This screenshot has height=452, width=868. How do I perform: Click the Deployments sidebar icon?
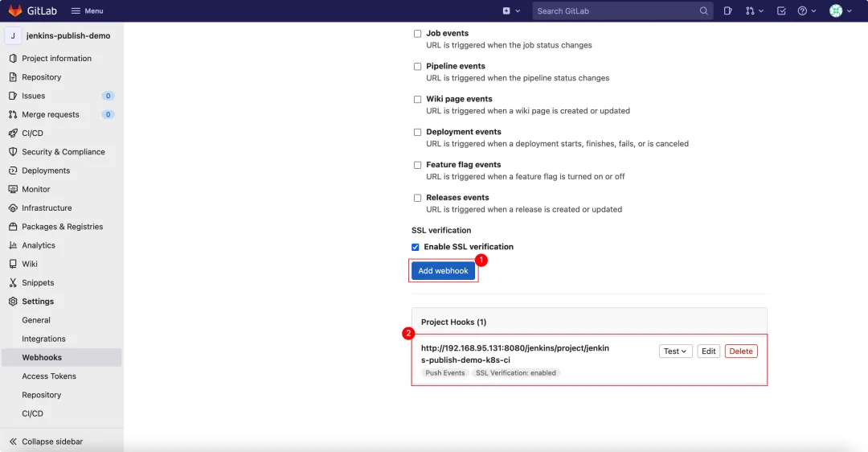click(x=13, y=171)
